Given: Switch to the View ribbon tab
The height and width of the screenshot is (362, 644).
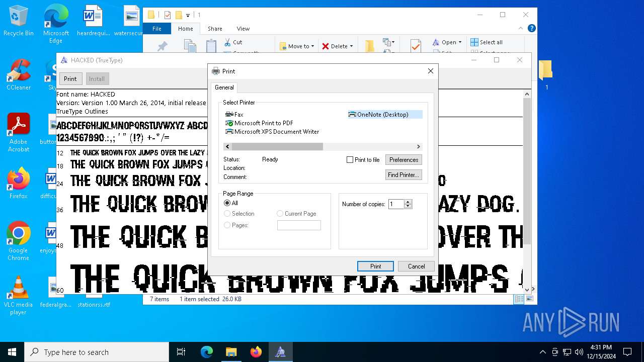Looking at the screenshot, I should point(243,29).
